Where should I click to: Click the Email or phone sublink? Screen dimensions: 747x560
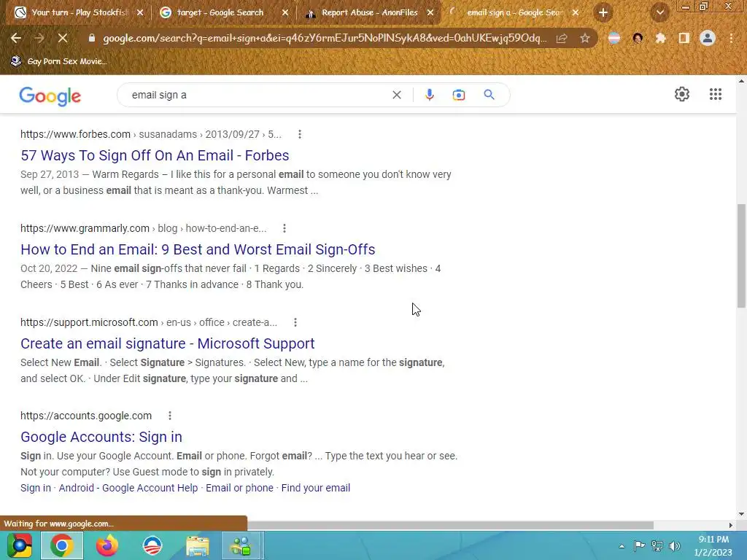tap(239, 488)
